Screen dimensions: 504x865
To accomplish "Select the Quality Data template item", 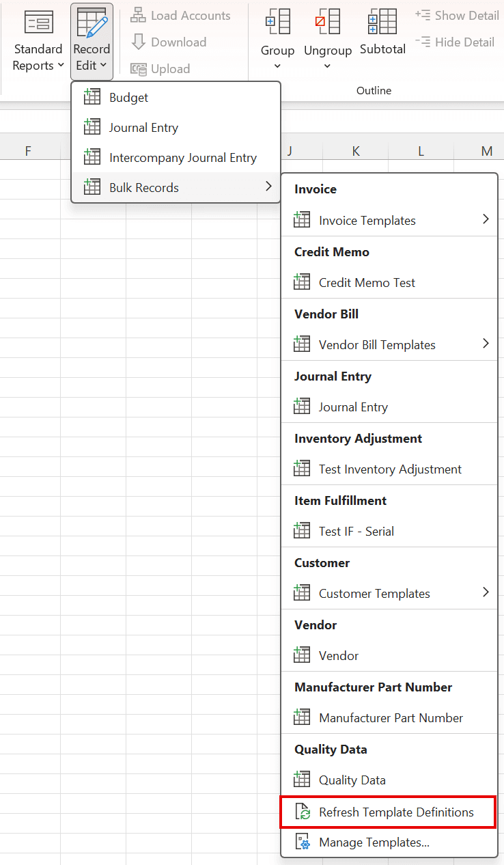I will [389, 780].
